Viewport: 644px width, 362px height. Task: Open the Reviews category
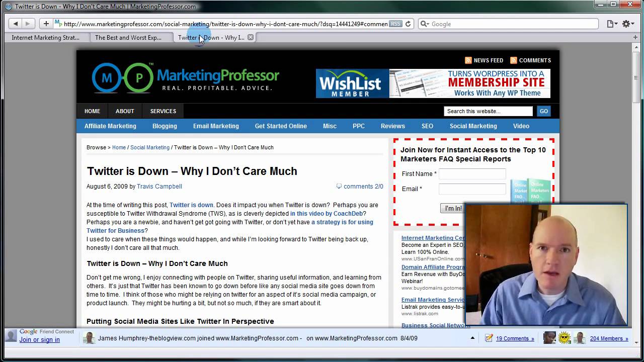392,126
